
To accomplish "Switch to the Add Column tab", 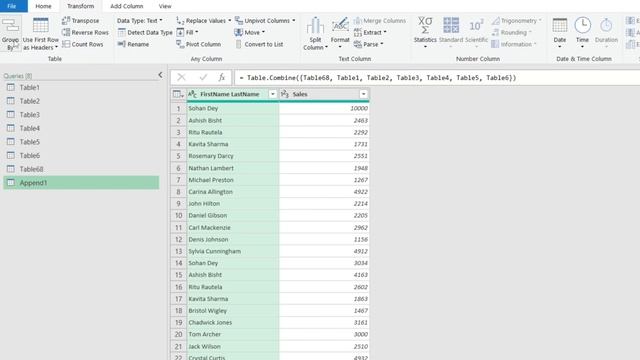I will 127,6.
